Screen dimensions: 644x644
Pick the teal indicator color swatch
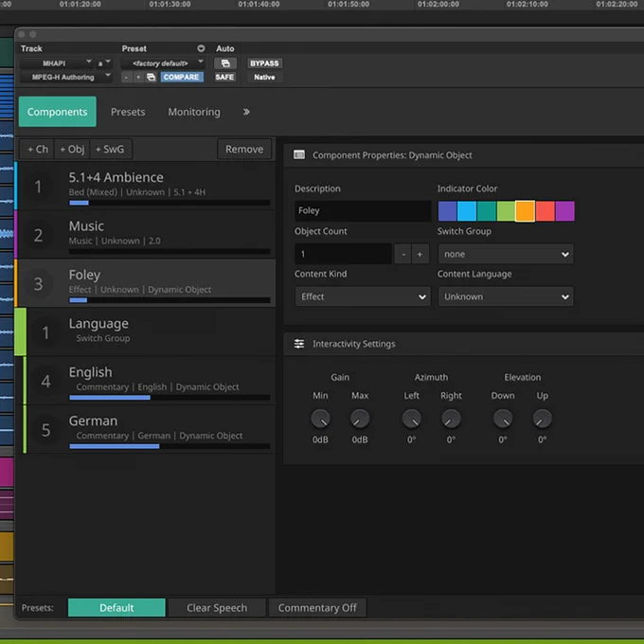tap(486, 211)
